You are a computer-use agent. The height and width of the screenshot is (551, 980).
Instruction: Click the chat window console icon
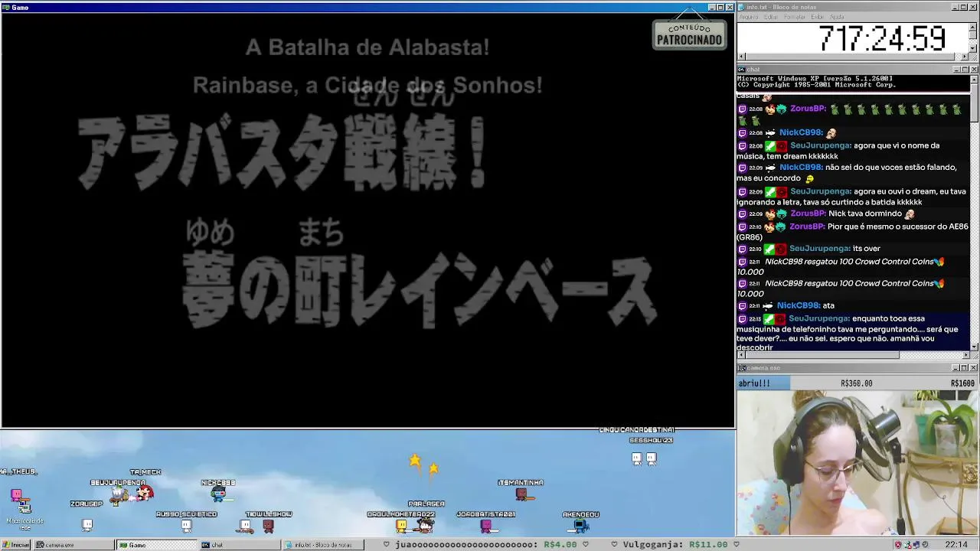[742, 69]
